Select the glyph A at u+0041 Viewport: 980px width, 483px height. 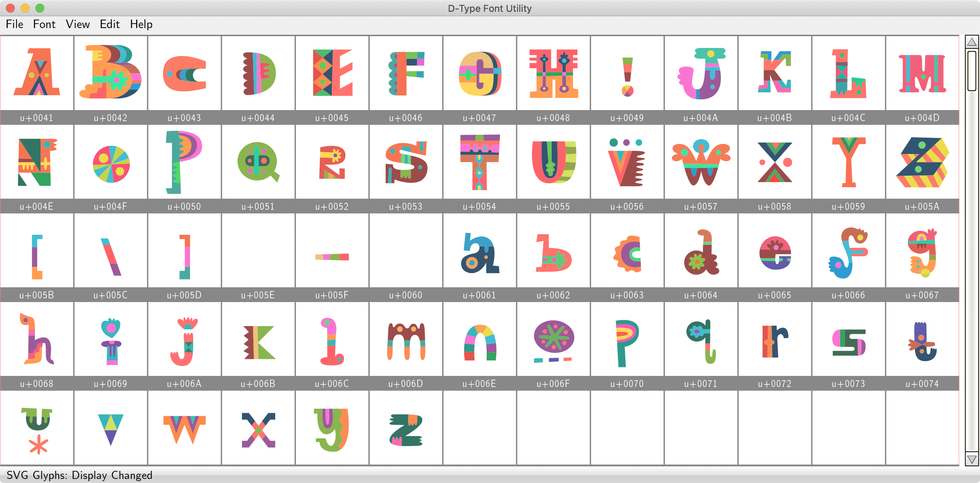tap(37, 72)
